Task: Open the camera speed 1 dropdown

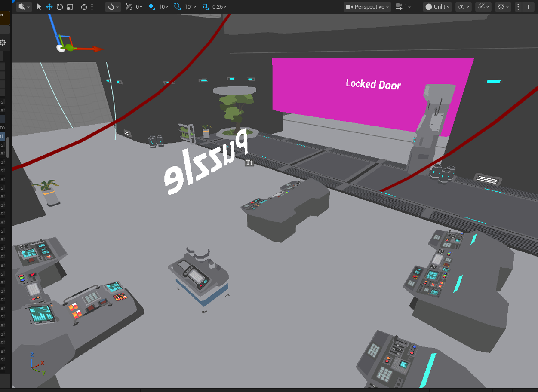Action: pos(403,7)
